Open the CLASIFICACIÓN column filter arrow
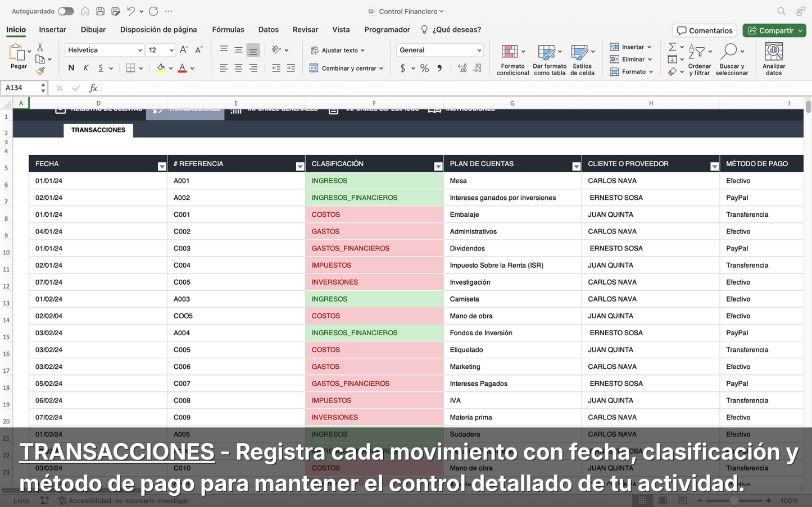Viewport: 812px width, 507px height. pyautogui.click(x=438, y=166)
